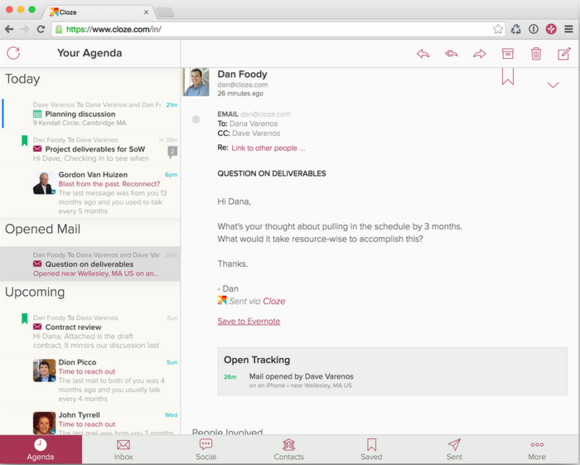Screen dimensions: 580x465
Task: Click the Save to Evernote link
Action: click(249, 321)
